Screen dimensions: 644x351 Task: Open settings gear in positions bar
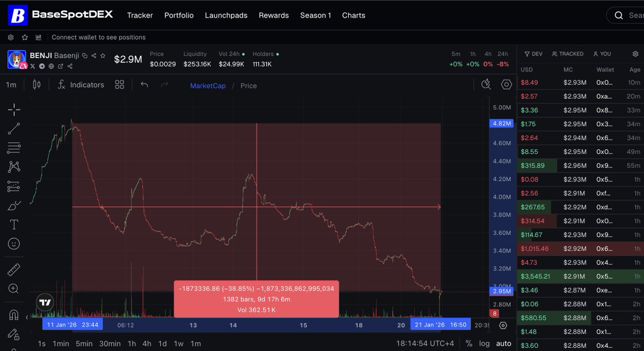(11, 37)
